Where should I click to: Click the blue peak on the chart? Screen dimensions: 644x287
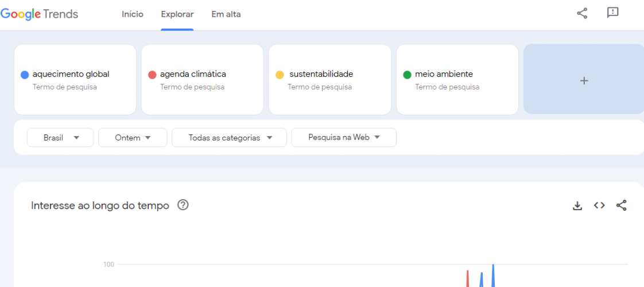(493, 266)
